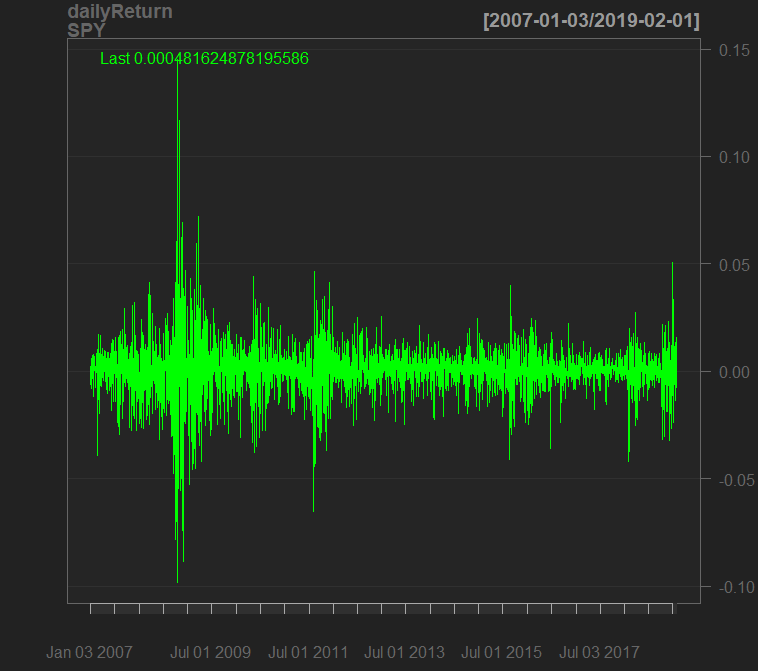Click the green Last value text
Image resolution: width=758 pixels, height=671 pixels.
pos(204,59)
